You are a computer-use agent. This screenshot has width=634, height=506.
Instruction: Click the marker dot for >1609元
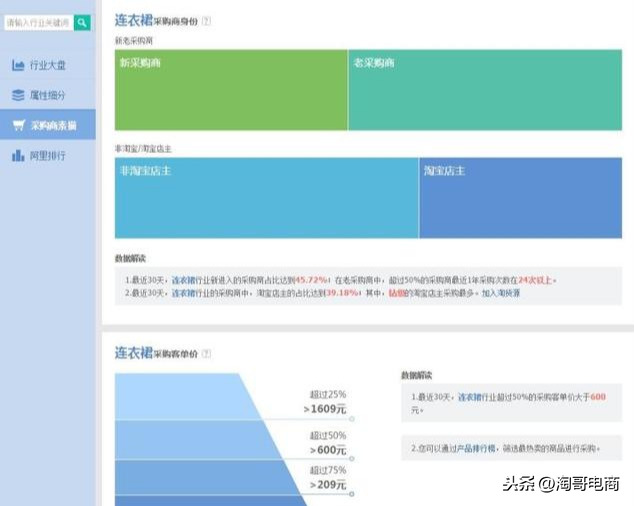[x=352, y=419]
